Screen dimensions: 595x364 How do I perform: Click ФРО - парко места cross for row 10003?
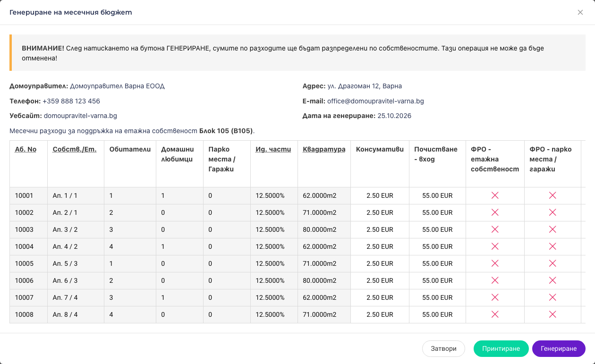coord(552,229)
